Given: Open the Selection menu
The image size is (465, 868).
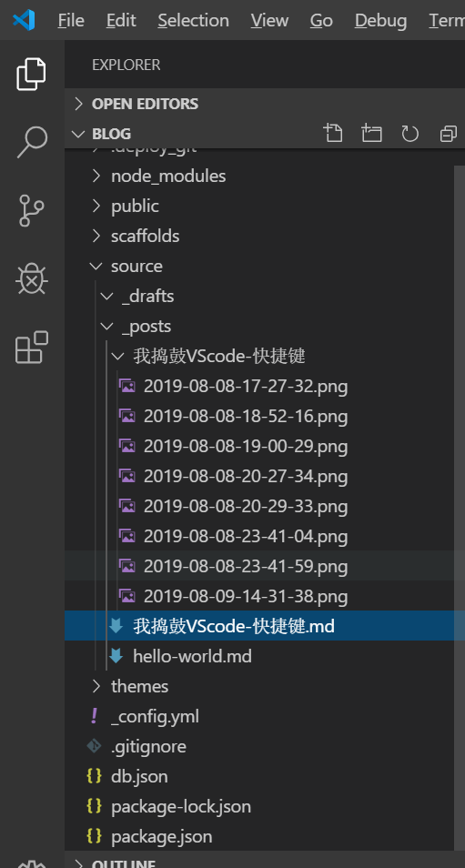Looking at the screenshot, I should click(x=193, y=21).
